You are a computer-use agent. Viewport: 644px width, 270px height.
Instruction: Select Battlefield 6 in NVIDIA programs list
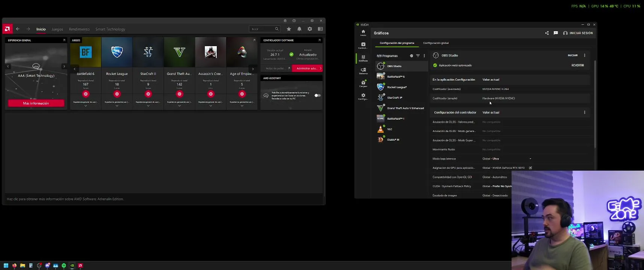coord(401,76)
